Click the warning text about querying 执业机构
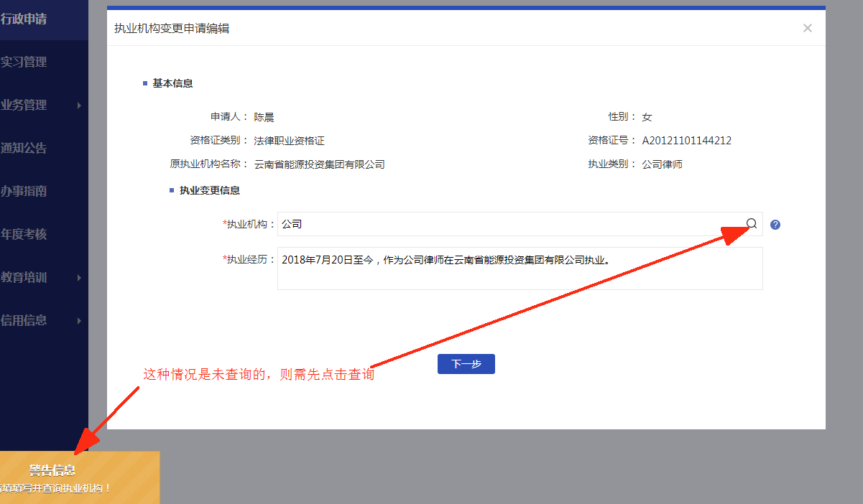Screen dimensions: 863x504 click(259, 374)
